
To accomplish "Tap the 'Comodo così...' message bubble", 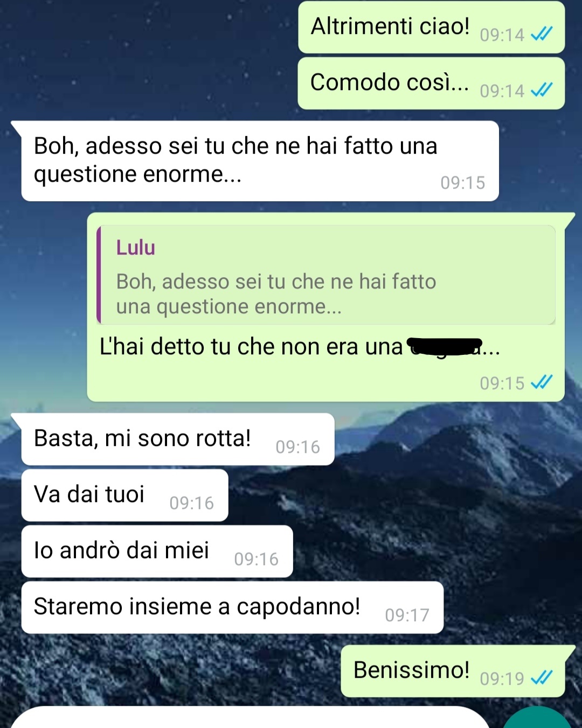I will (431, 84).
